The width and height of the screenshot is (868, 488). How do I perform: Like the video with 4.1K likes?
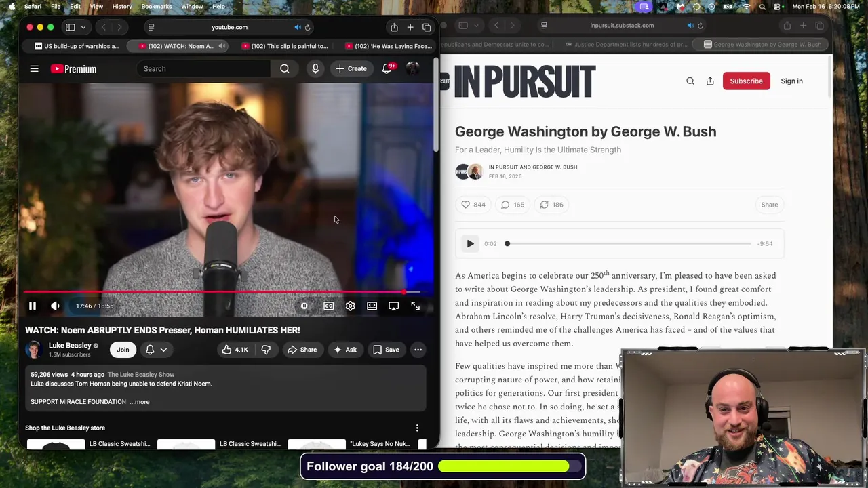tap(235, 350)
